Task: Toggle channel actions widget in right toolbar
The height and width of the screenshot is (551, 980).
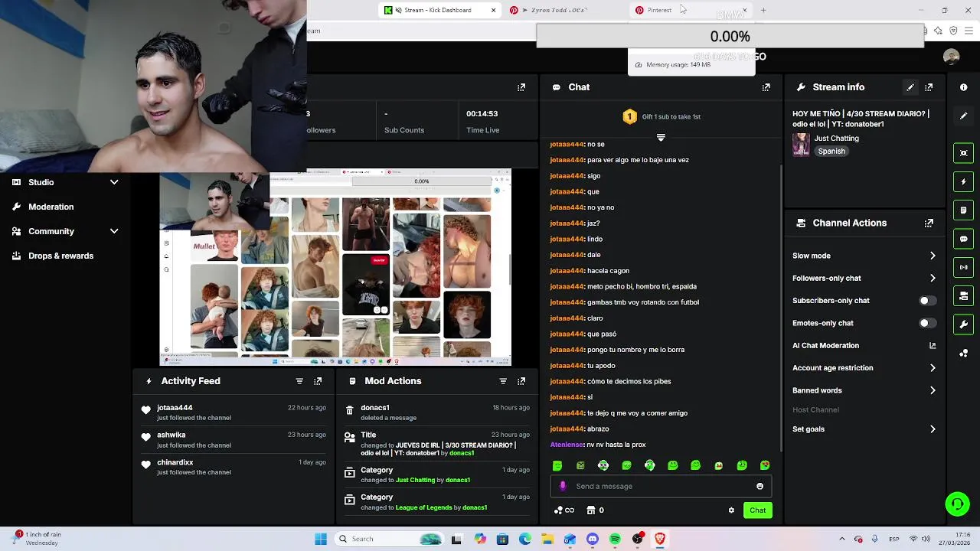Action: (964, 295)
